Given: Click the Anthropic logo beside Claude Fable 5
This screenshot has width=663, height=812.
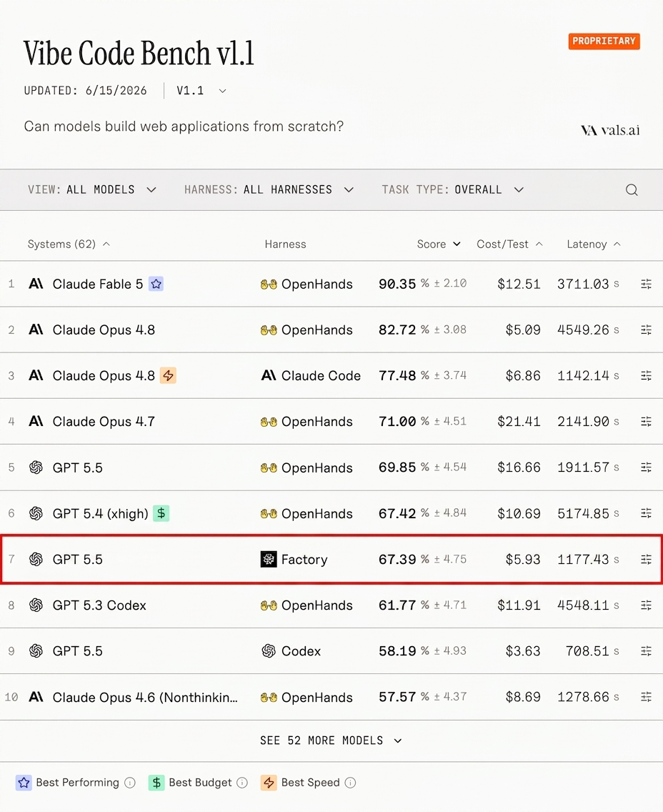Looking at the screenshot, I should [36, 284].
